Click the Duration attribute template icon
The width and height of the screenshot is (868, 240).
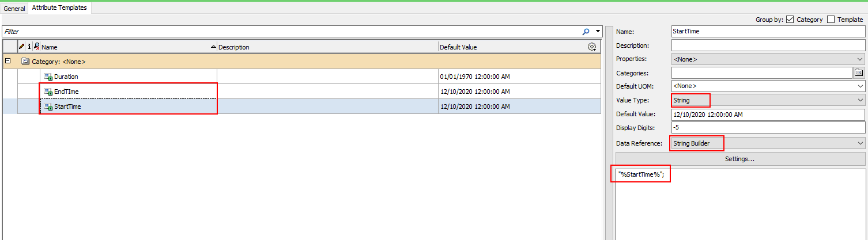[48, 77]
